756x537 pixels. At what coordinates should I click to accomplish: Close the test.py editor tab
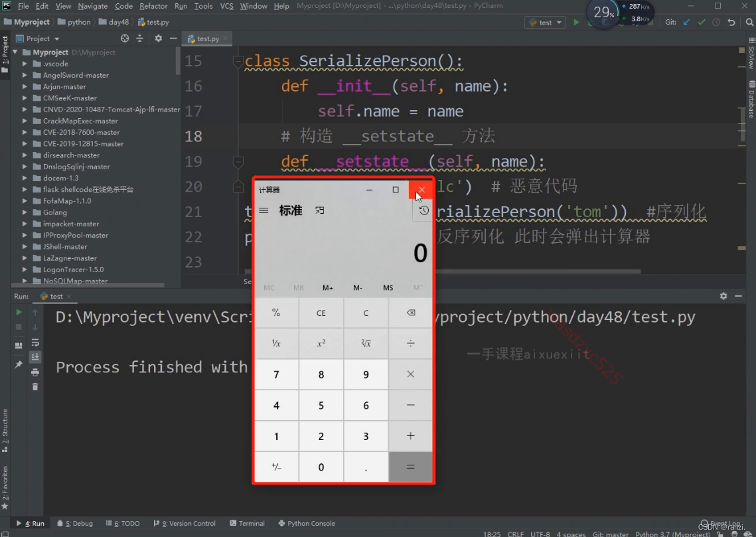tap(225, 38)
